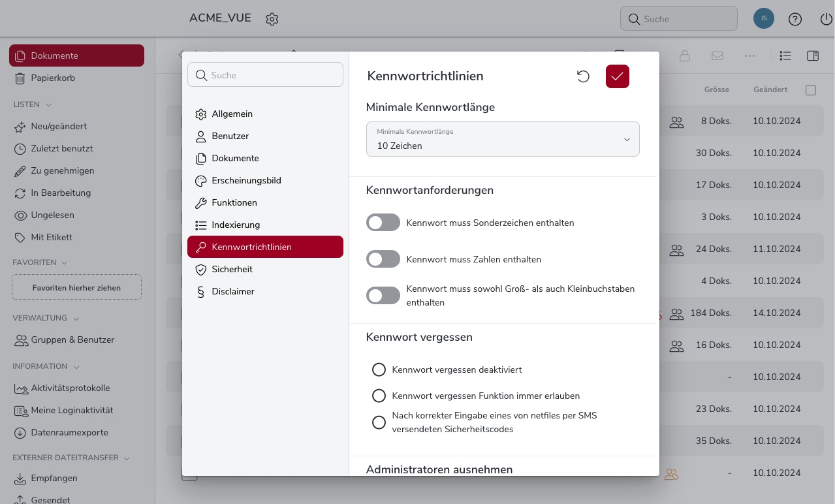Open Gruppen & Benutzer link

72,339
